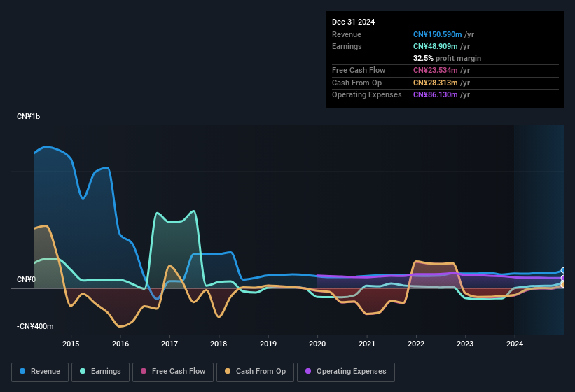
Task: Click the CN¥23.534m free cash flow value
Action: [x=436, y=70]
